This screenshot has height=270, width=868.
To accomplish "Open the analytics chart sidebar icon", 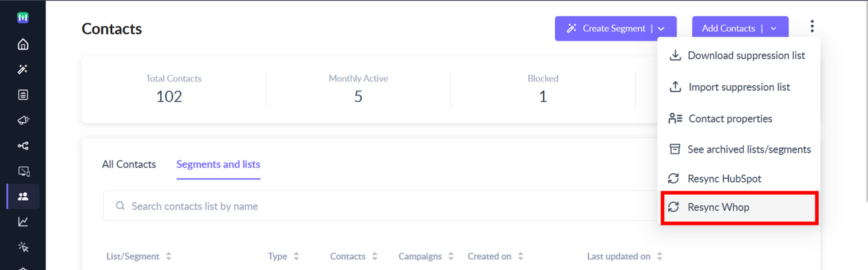I will coord(23,222).
